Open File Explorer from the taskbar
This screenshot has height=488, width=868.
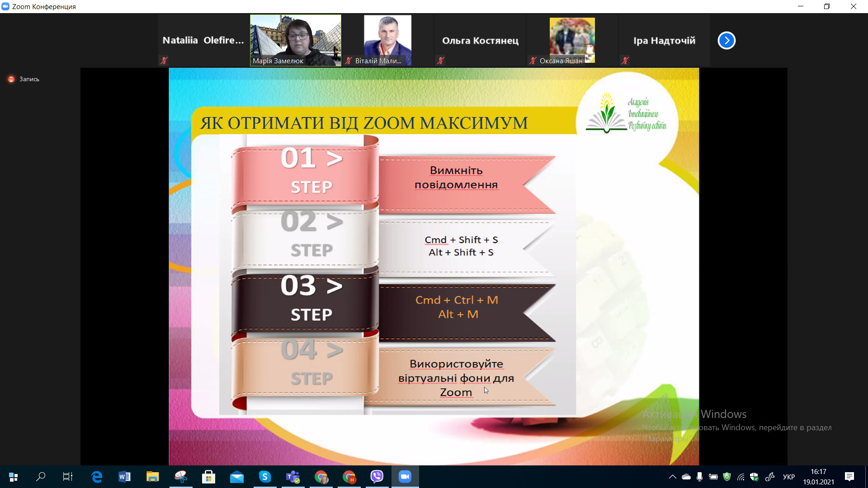(x=153, y=477)
